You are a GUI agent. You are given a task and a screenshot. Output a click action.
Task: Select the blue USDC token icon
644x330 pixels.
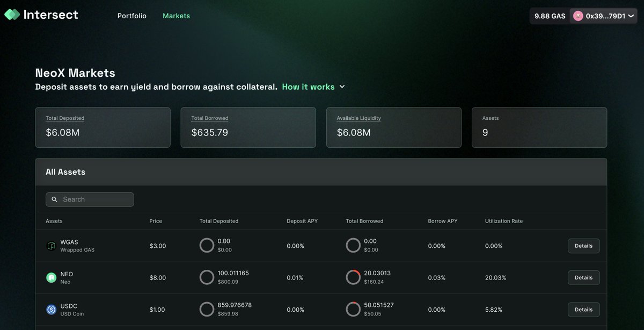(x=51, y=309)
